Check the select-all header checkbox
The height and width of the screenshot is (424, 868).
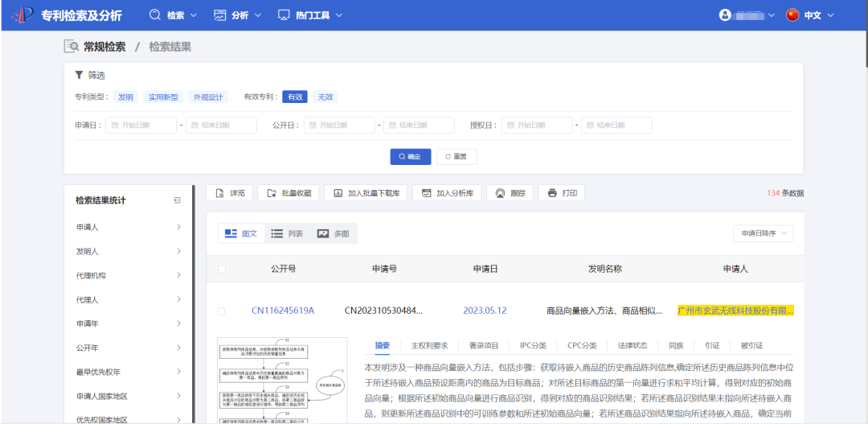(x=222, y=270)
